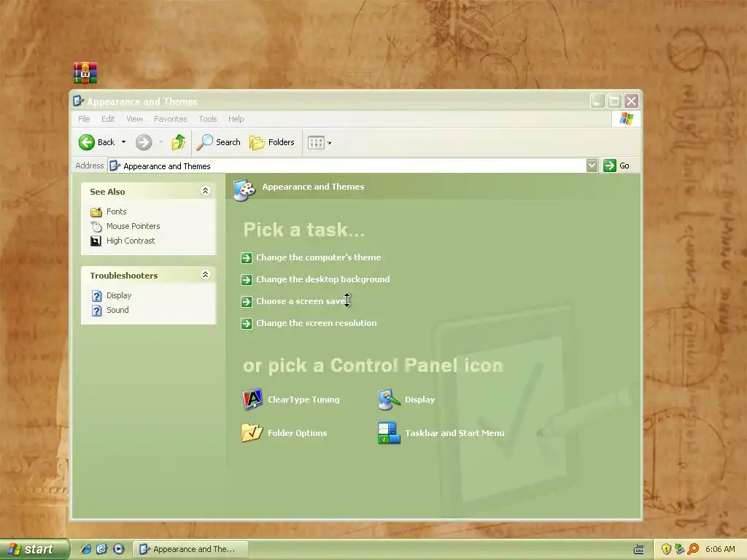
Task: Click the Go button
Action: [616, 166]
